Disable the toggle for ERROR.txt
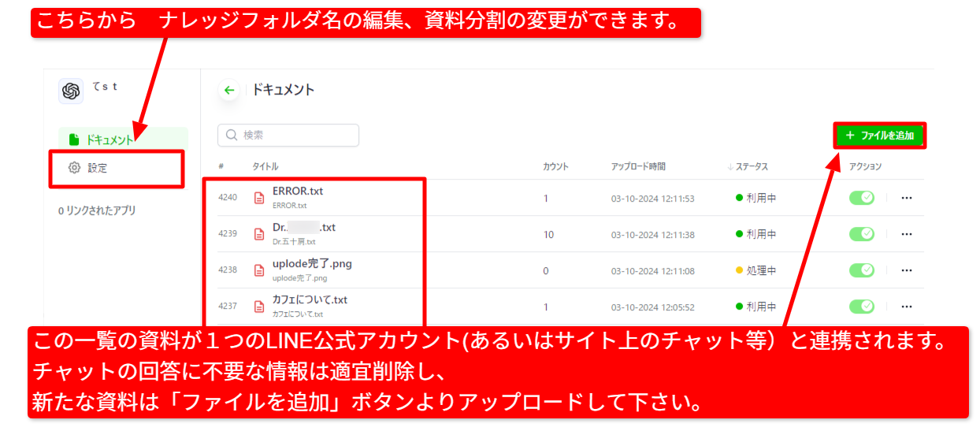980x431 pixels. click(x=861, y=198)
